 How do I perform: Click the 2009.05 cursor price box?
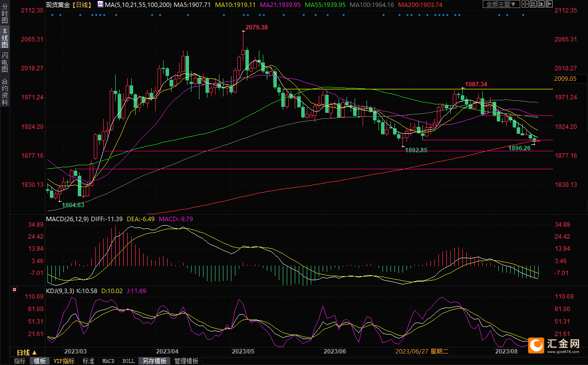(x=570, y=79)
